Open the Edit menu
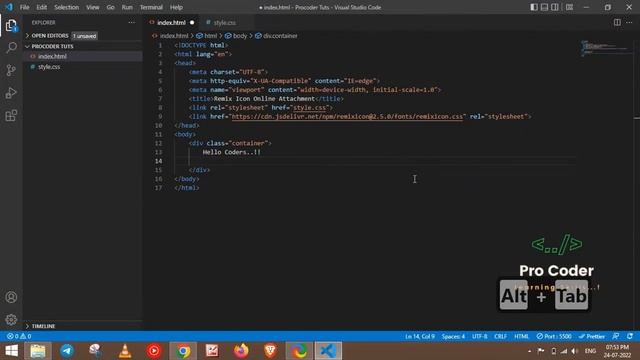This screenshot has height=360, width=640. pos(42,7)
